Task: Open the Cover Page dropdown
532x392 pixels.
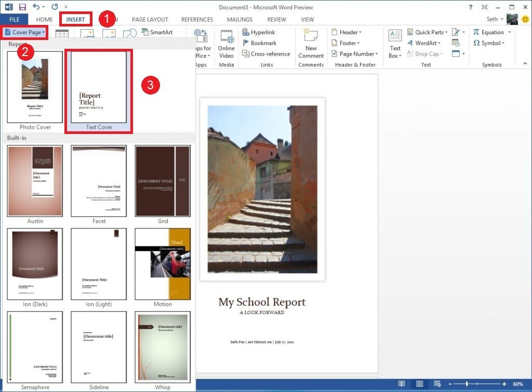Action: tap(24, 32)
